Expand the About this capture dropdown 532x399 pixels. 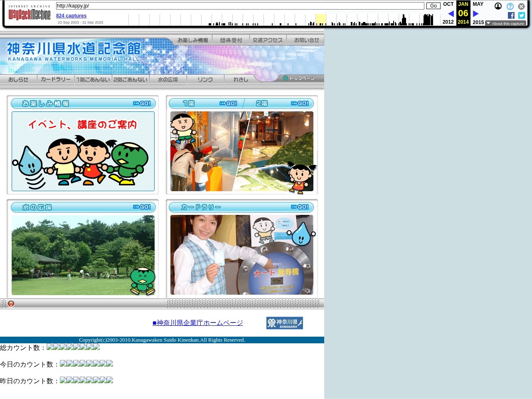[505, 24]
